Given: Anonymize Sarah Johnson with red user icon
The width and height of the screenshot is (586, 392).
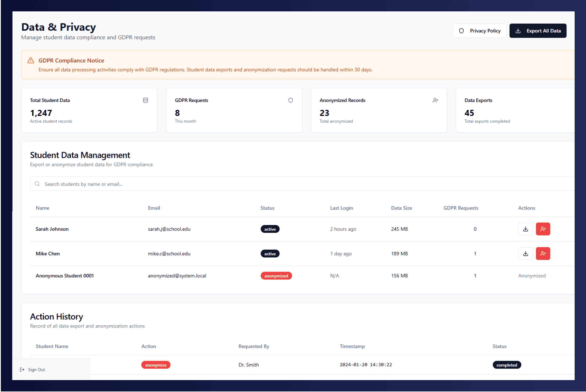Looking at the screenshot, I should pyautogui.click(x=543, y=229).
